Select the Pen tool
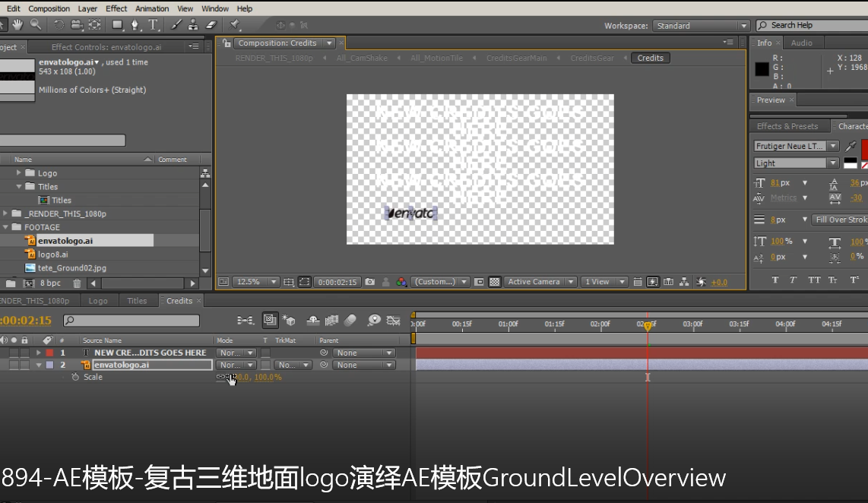The width and height of the screenshot is (868, 503). click(x=135, y=25)
